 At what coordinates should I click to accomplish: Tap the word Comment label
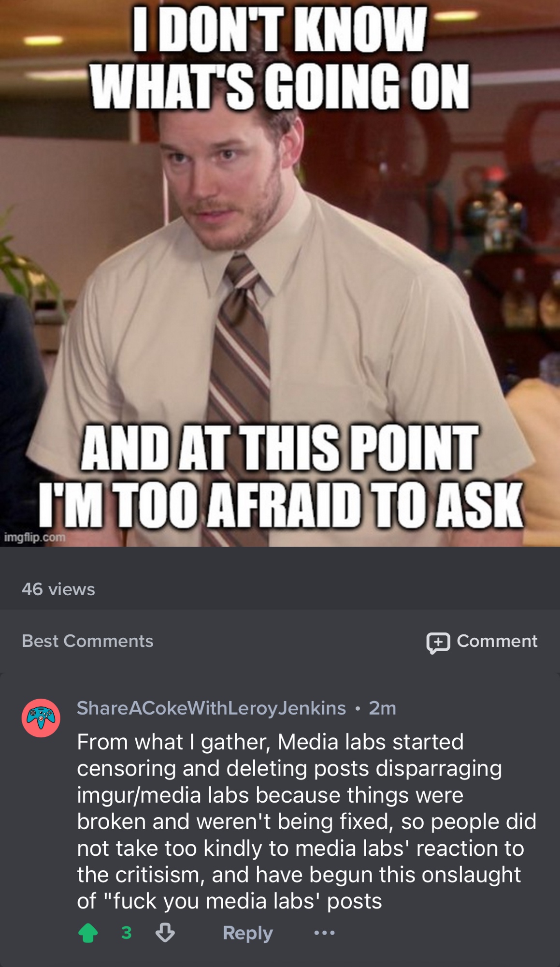pos(497,641)
